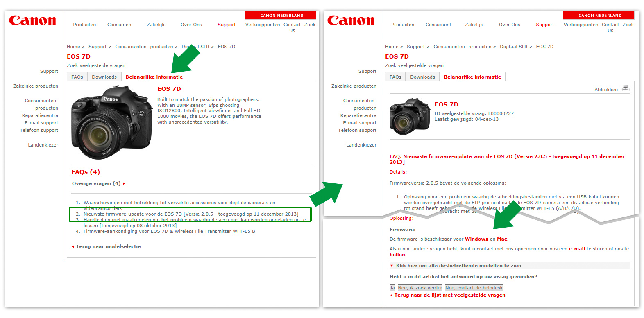Screen dimensions: 644x318
Task: Click large EOS 7D camera image
Action: point(112,122)
